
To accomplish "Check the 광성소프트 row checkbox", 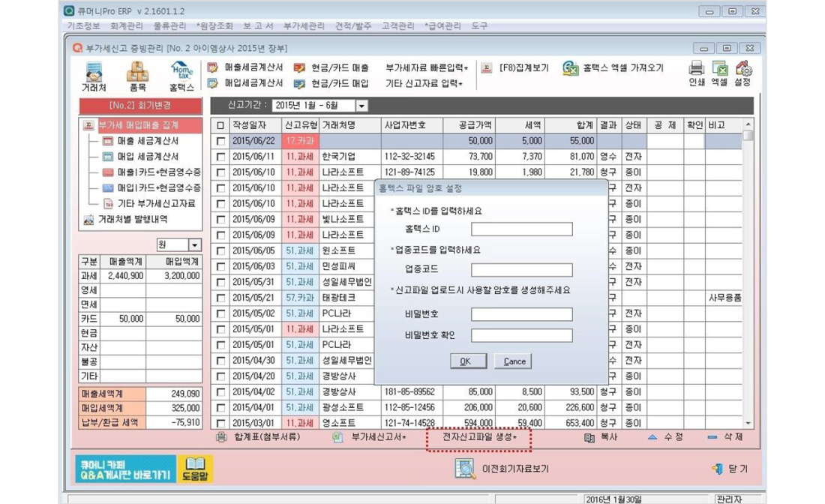I will click(x=220, y=408).
